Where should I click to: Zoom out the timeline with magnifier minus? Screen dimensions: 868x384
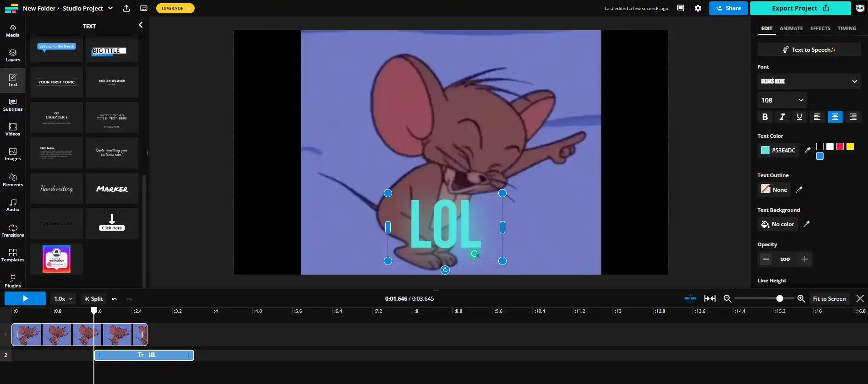click(x=727, y=298)
